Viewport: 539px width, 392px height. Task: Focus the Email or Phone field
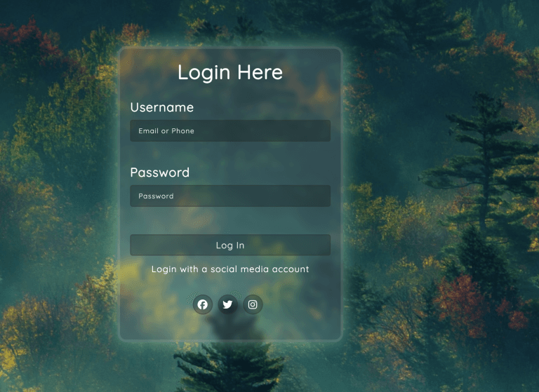click(230, 130)
